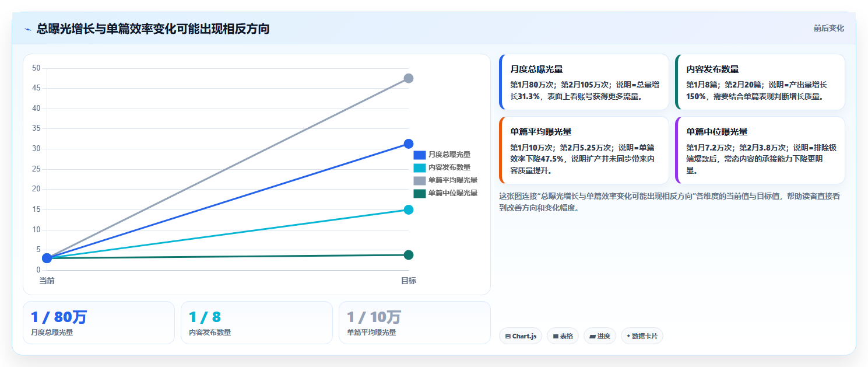
Task: Click the y-axis value 25
Action: pyautogui.click(x=36, y=169)
